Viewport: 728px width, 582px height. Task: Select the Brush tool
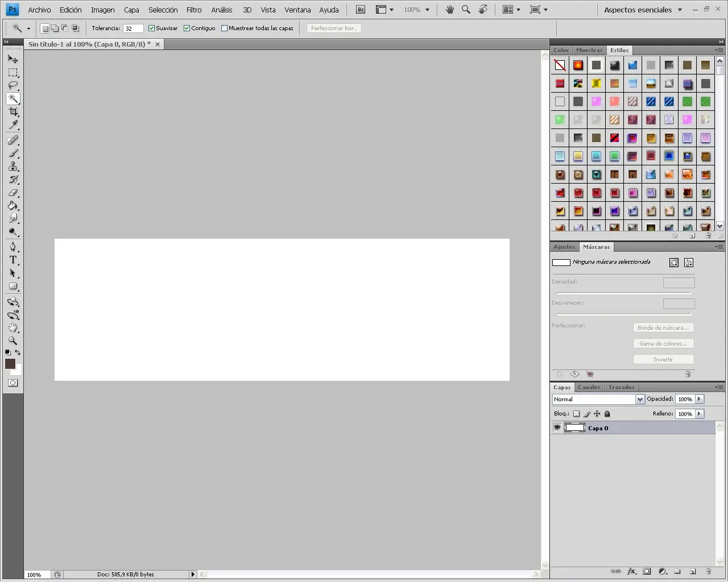point(13,153)
